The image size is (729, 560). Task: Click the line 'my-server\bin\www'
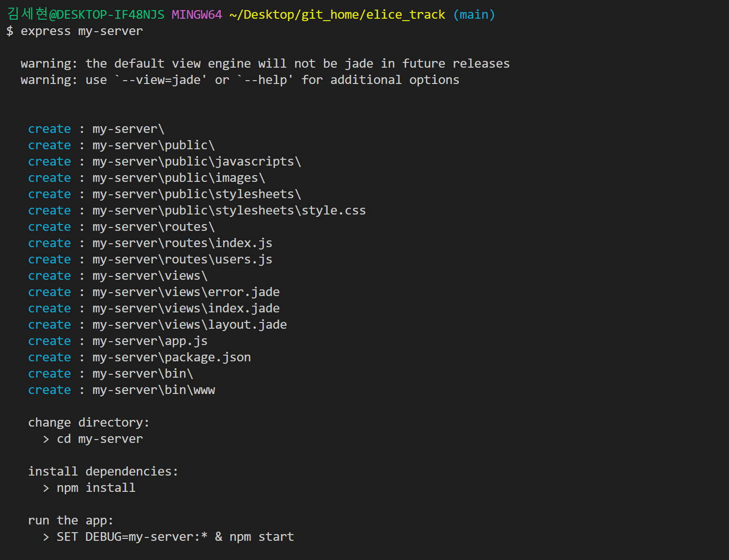click(154, 390)
